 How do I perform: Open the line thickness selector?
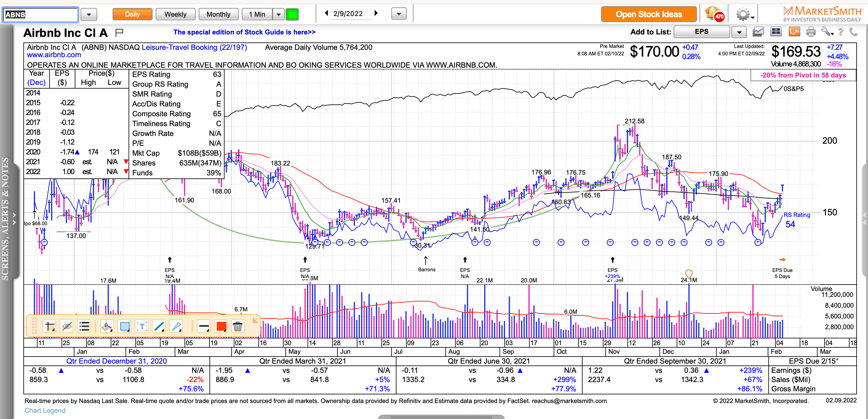coord(204,326)
